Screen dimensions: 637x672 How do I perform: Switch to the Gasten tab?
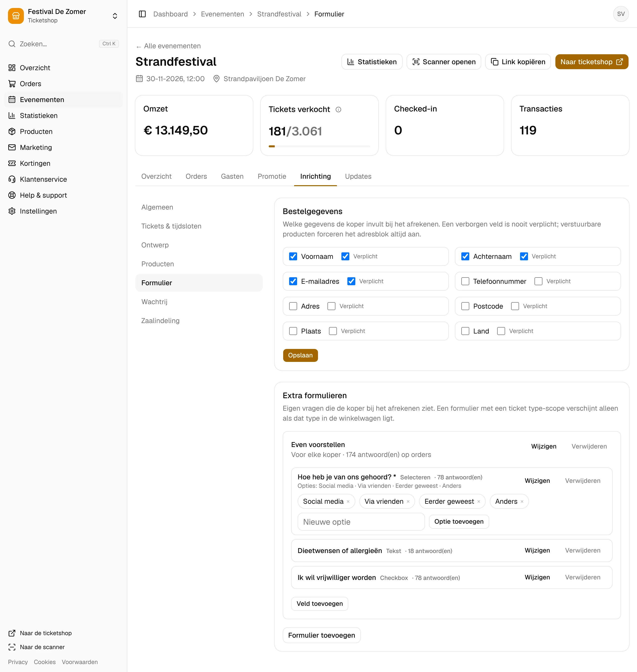point(232,176)
